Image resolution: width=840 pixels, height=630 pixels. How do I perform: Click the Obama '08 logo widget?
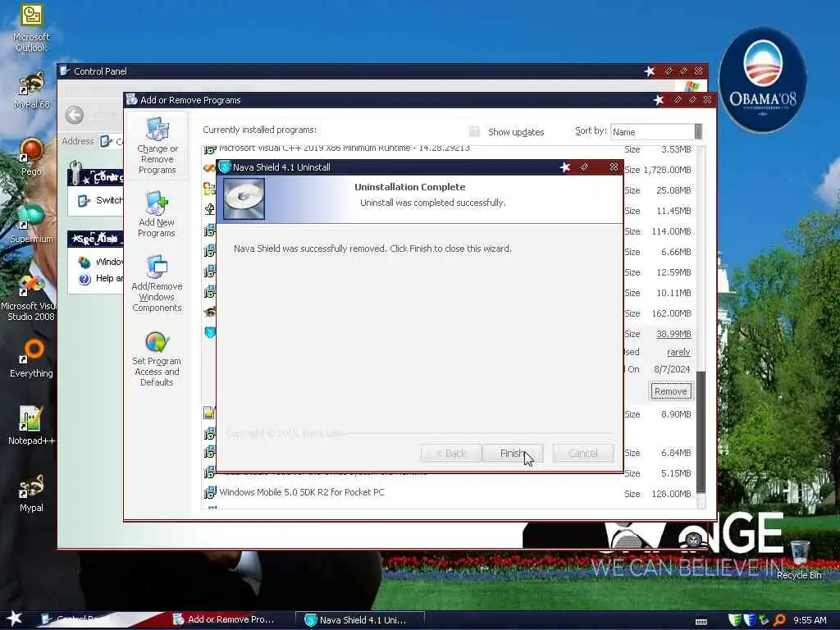click(x=762, y=80)
